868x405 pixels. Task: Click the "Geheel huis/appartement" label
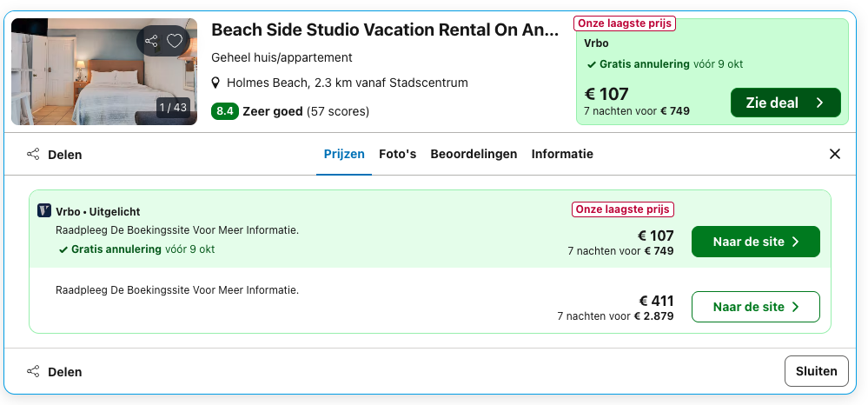(282, 57)
